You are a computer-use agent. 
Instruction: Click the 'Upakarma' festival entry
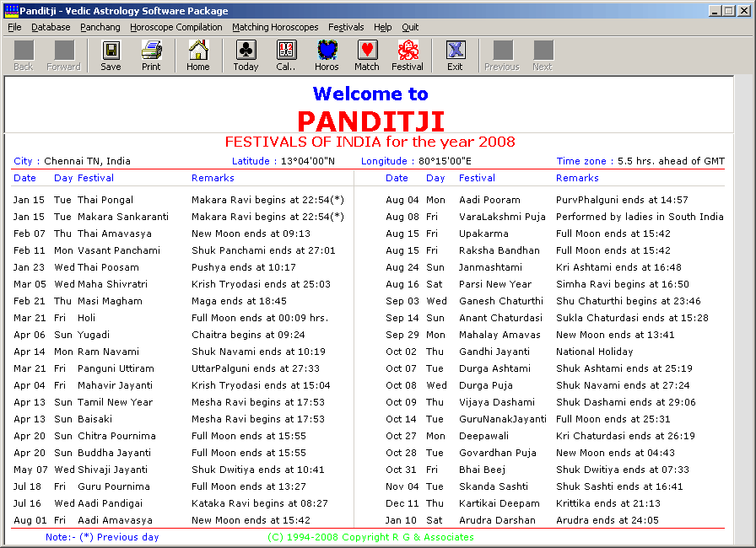pyautogui.click(x=483, y=234)
